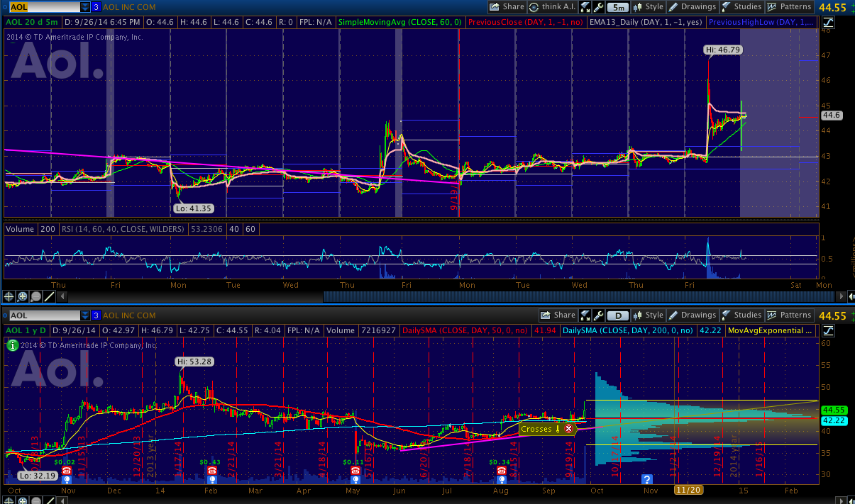Select the trendline drawing tool icon
This screenshot has height=504, width=855.
pyautogui.click(x=48, y=296)
